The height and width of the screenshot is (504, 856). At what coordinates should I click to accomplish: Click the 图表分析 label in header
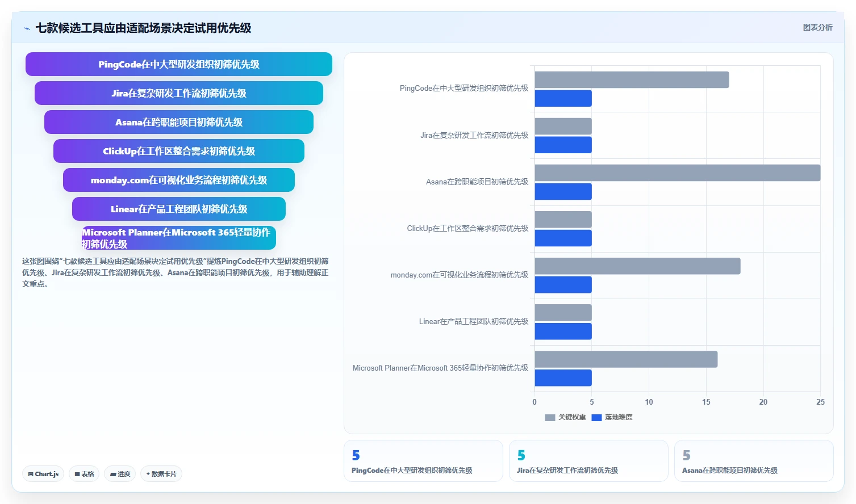tap(817, 27)
